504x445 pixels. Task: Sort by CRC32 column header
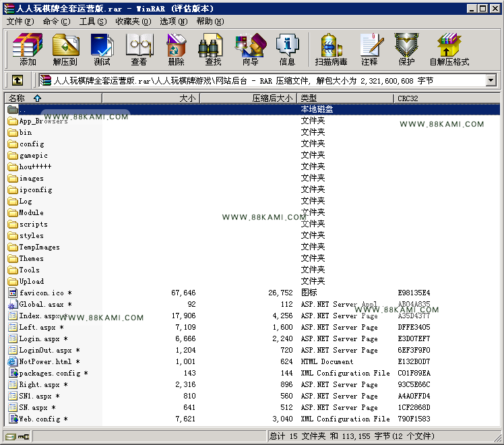click(447, 98)
